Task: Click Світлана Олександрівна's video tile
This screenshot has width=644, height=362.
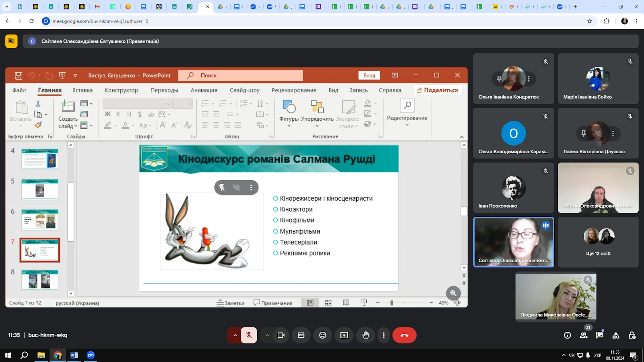Action: (x=514, y=242)
